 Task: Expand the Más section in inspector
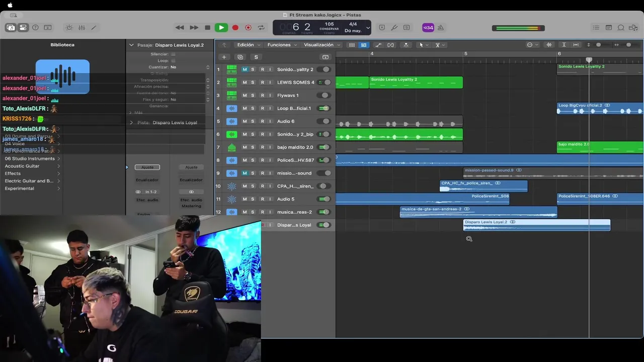click(x=130, y=113)
